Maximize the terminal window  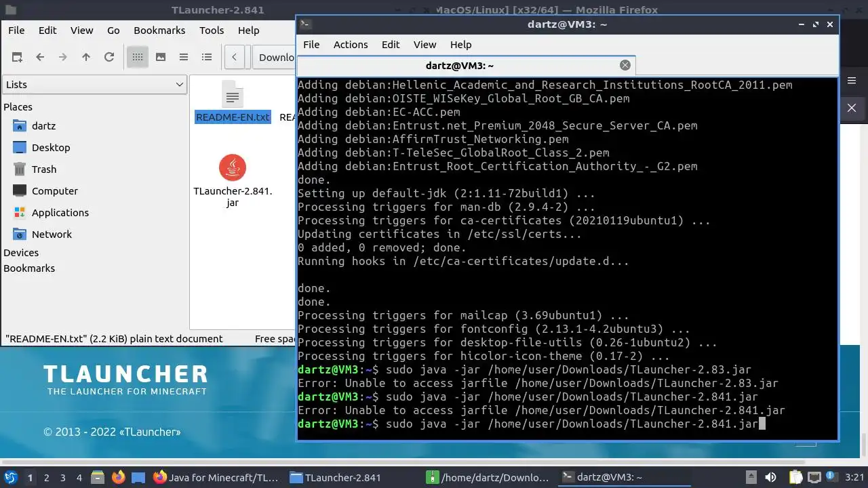[x=816, y=24]
